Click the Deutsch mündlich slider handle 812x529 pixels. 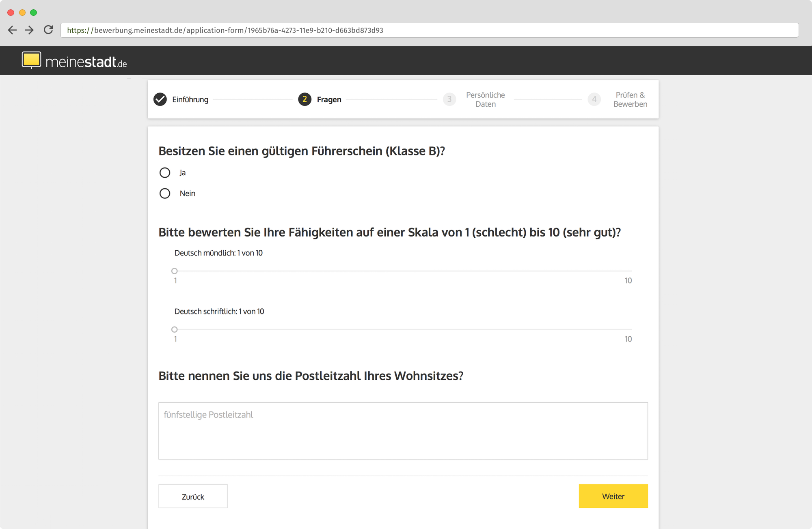(175, 271)
